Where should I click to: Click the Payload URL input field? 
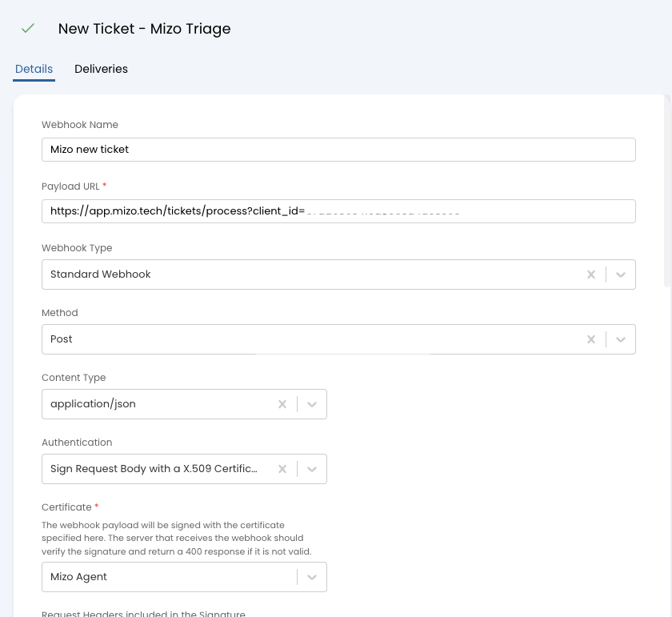pyautogui.click(x=338, y=211)
